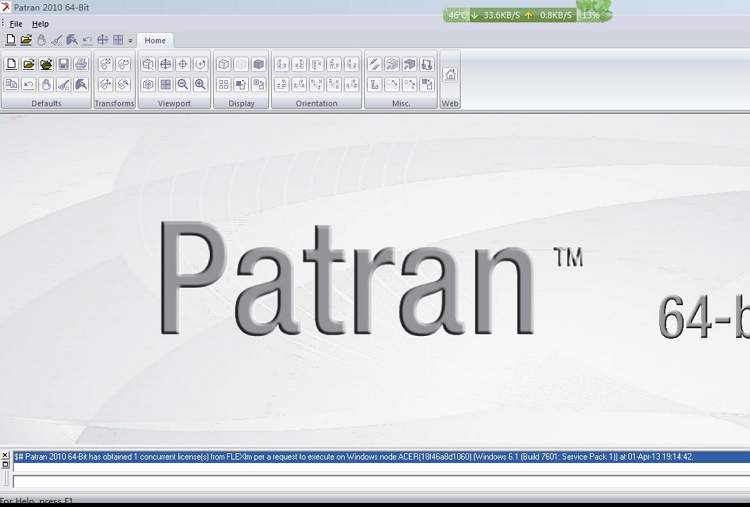
Task: Zoom out with the minus magnifier icon
Action: coord(183,85)
